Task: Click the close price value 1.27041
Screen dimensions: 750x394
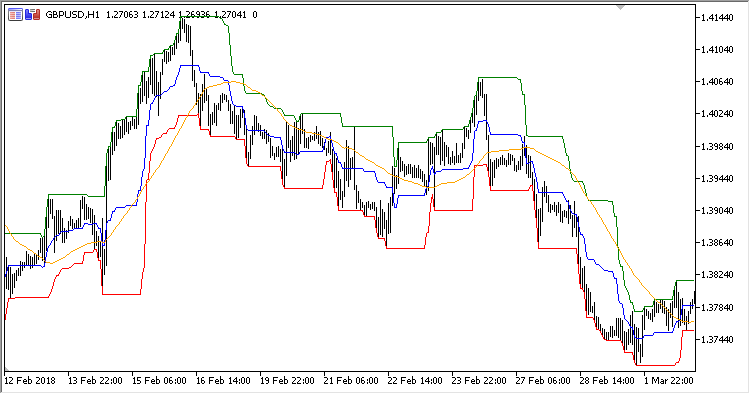Action: click(x=231, y=15)
